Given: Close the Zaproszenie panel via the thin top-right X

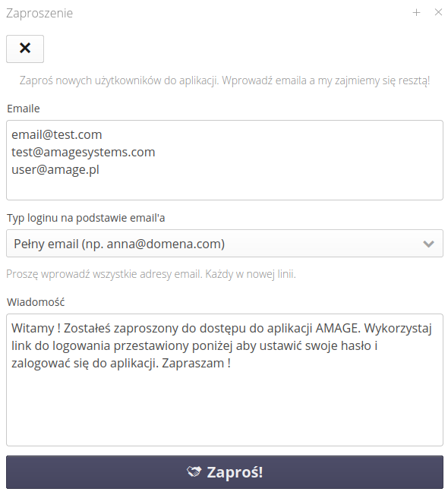Looking at the screenshot, I should point(438,12).
